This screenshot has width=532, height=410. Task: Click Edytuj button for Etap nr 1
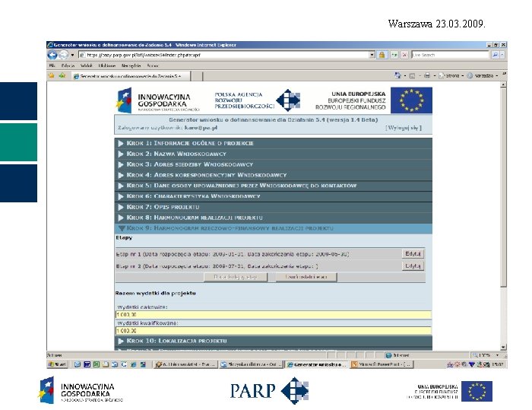[x=413, y=254]
